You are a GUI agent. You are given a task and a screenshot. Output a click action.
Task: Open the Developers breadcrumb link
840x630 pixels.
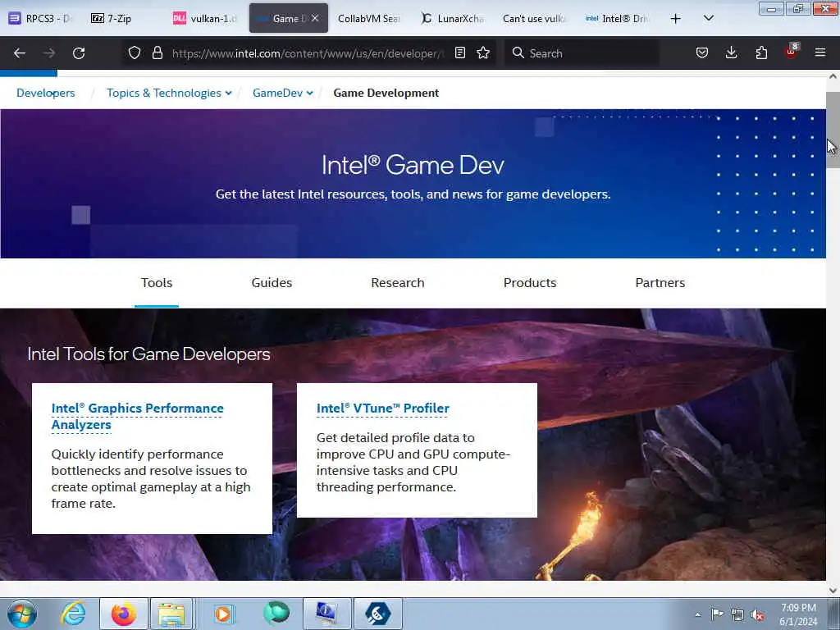tap(46, 94)
